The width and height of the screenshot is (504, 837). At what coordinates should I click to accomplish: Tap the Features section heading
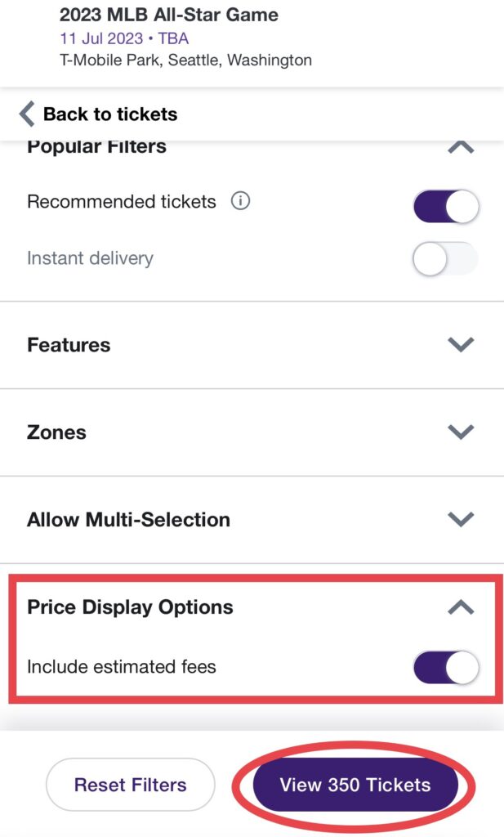click(x=69, y=345)
